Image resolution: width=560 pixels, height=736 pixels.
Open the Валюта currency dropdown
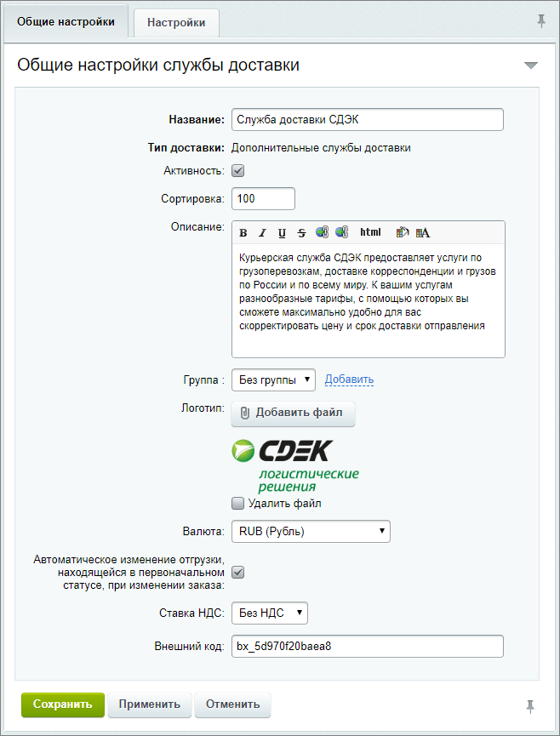pyautogui.click(x=311, y=532)
